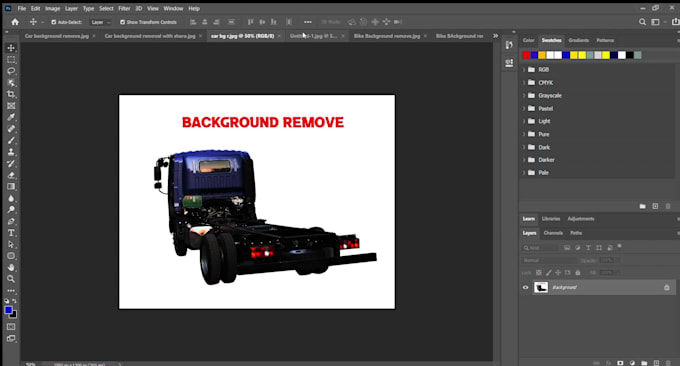Select the Pen tool

(x=11, y=221)
